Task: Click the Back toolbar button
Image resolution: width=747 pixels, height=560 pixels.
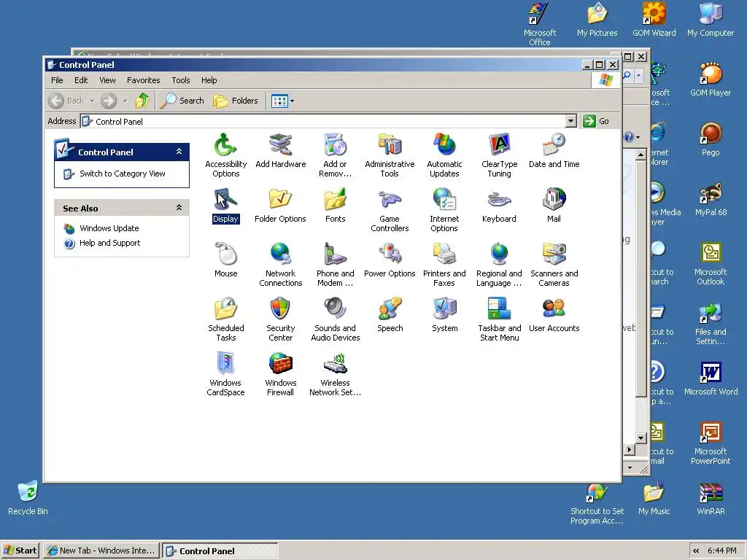Action: pos(66,101)
